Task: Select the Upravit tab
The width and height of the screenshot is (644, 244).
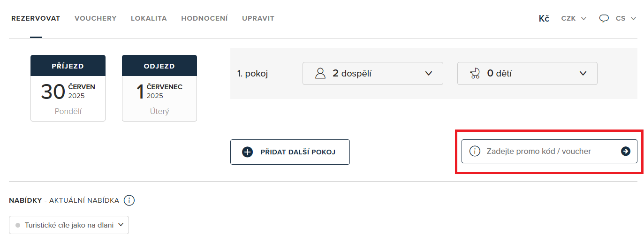Action: click(258, 19)
